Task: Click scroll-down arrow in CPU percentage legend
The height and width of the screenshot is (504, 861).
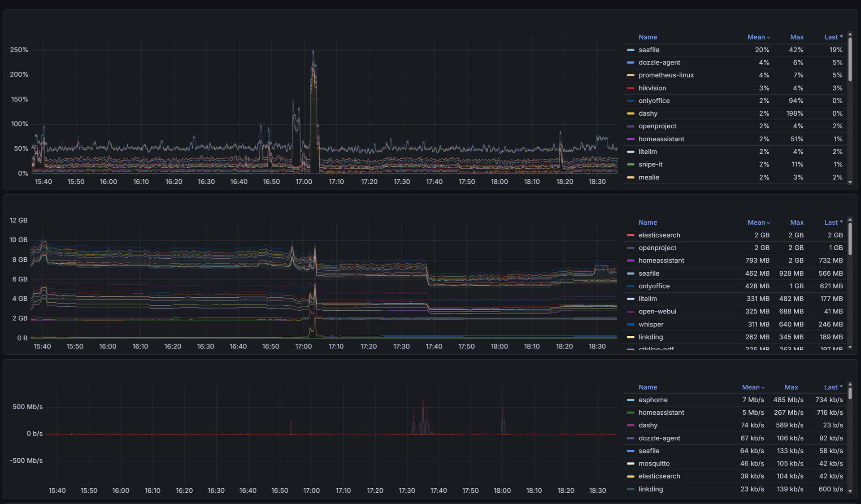Action: click(x=850, y=182)
